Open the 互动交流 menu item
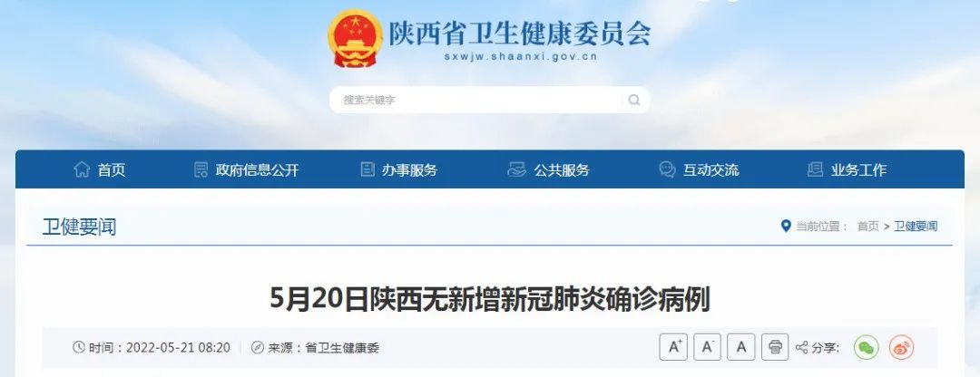 click(x=699, y=169)
